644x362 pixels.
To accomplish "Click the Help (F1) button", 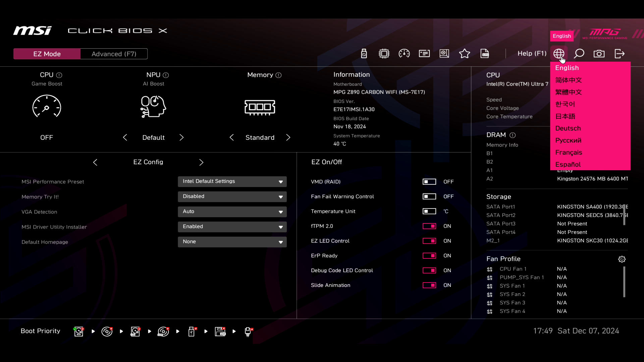I will tap(532, 54).
